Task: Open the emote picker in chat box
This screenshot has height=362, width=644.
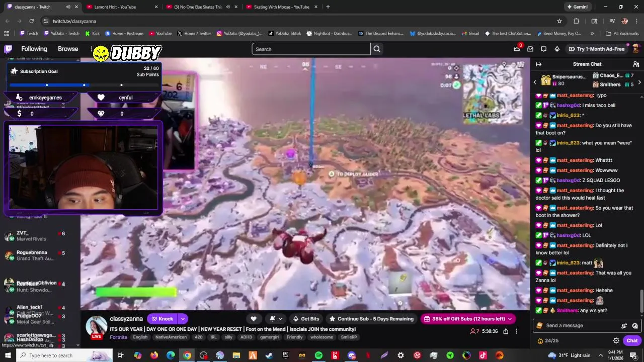Action: point(635,325)
